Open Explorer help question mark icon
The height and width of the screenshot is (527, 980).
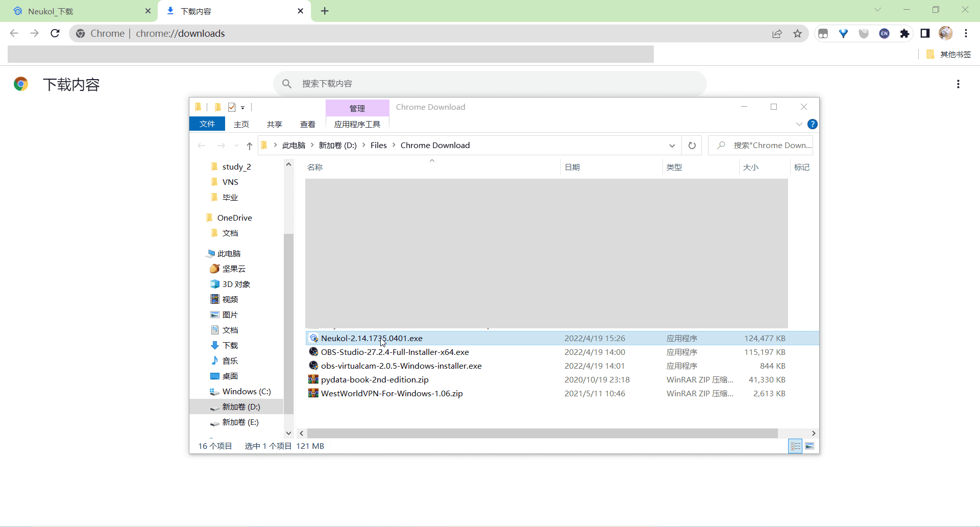(813, 124)
